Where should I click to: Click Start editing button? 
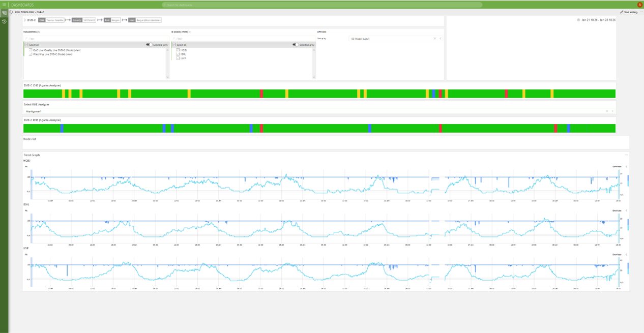[629, 12]
